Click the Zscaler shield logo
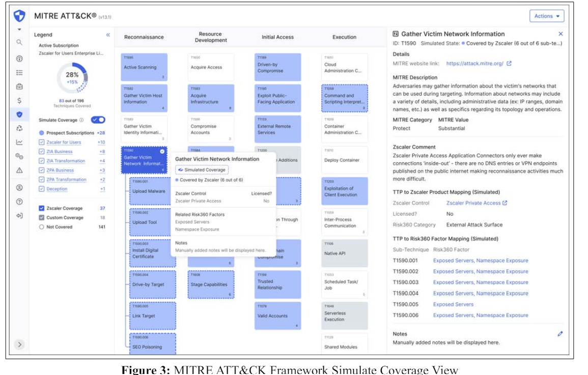This screenshot has height=375, width=588. tap(19, 16)
